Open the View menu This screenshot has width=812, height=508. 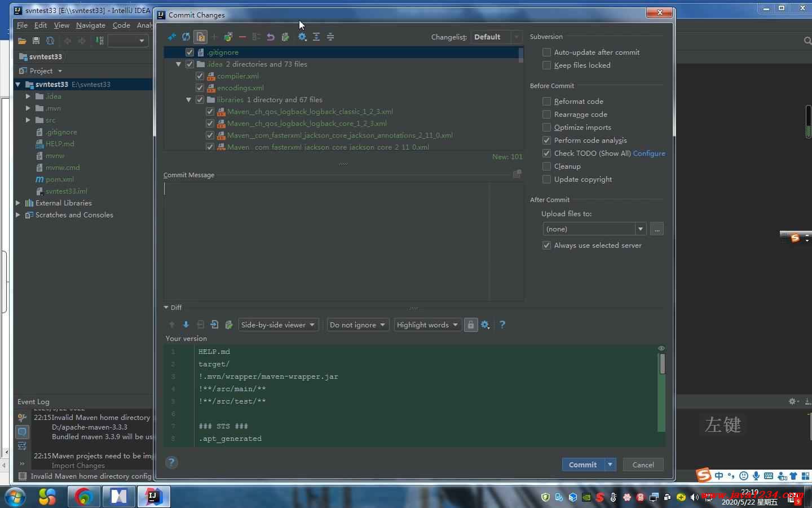[x=61, y=25]
